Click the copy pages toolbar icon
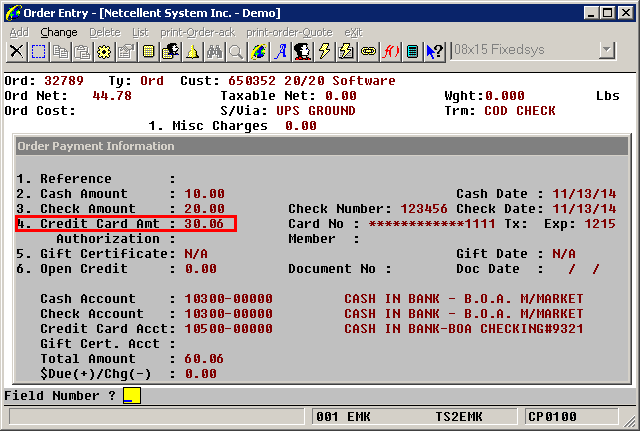This screenshot has width=640, height=431. [x=60, y=52]
